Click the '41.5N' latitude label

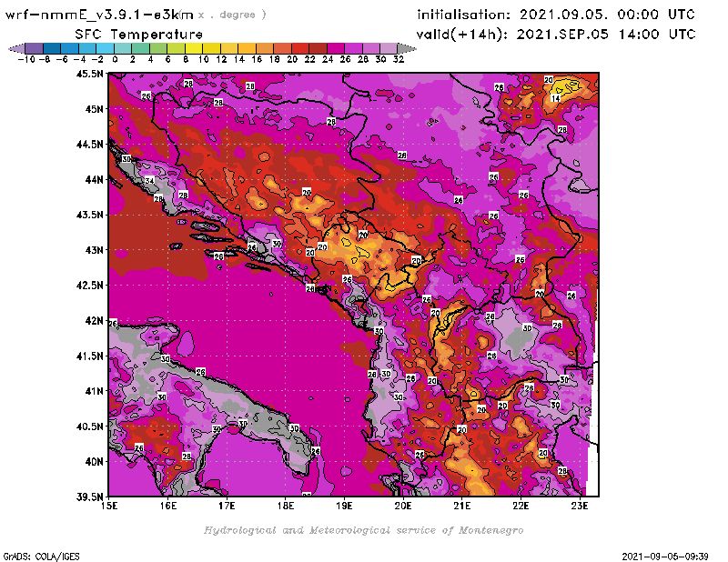point(89,356)
